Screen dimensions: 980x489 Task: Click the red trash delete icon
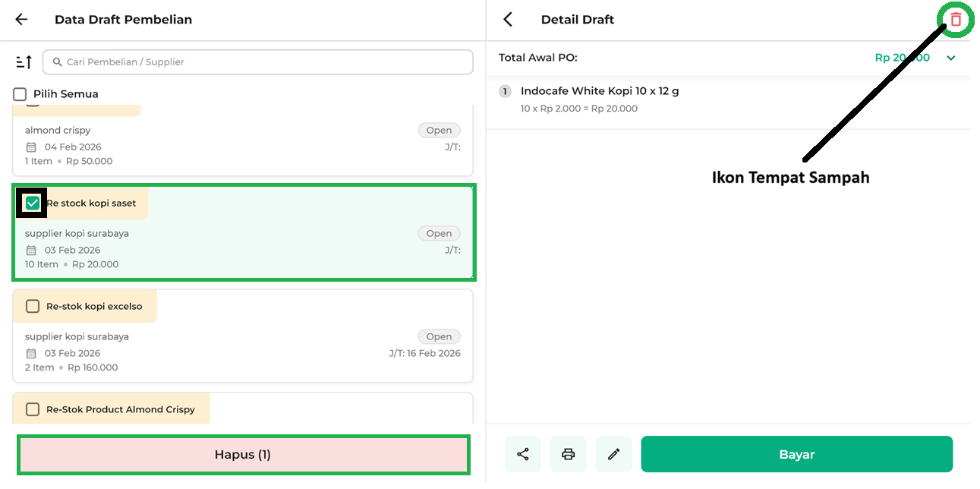pyautogui.click(x=956, y=20)
